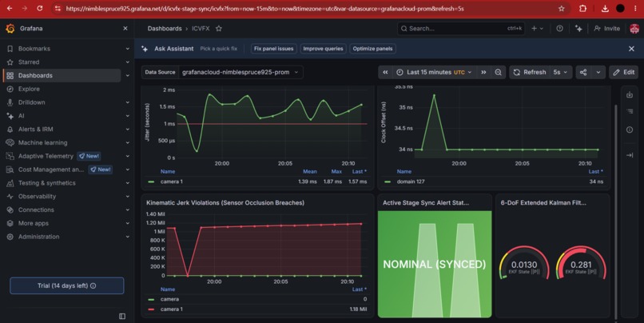Click the ICVFX breadcrumb
Image resolution: width=644 pixels, height=323 pixels.
click(x=201, y=28)
